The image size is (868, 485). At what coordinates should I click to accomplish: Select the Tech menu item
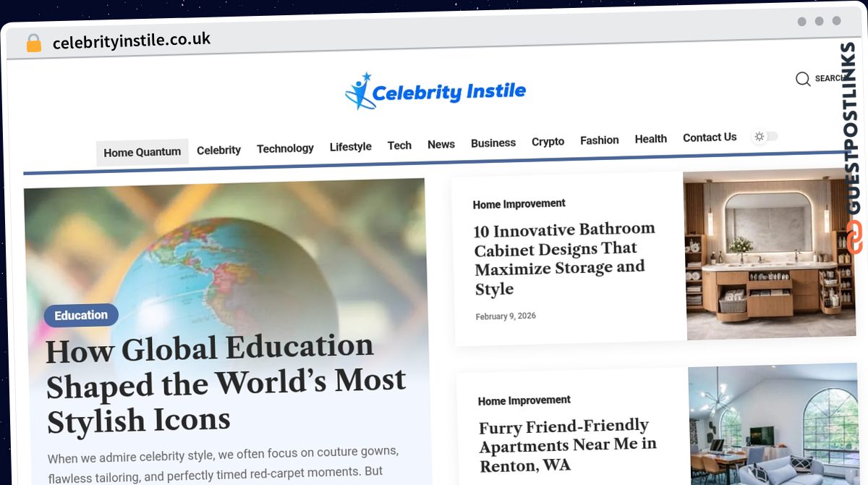tap(399, 145)
